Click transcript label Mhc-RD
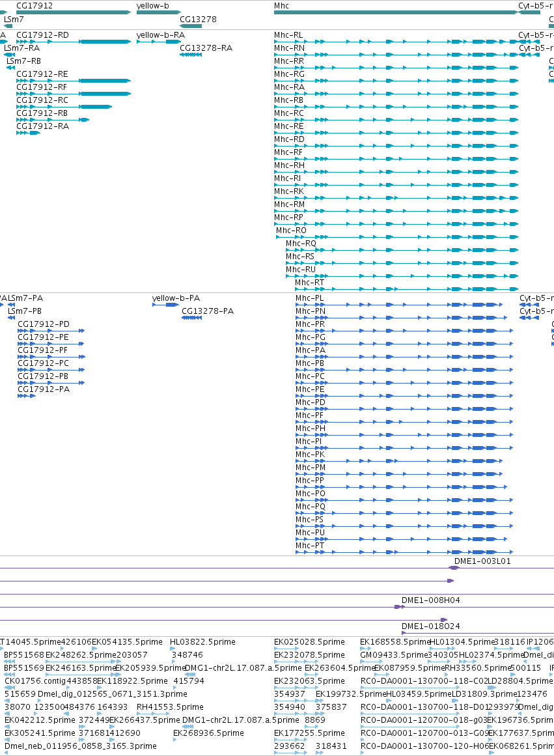The image size is (554, 756). coord(289,139)
